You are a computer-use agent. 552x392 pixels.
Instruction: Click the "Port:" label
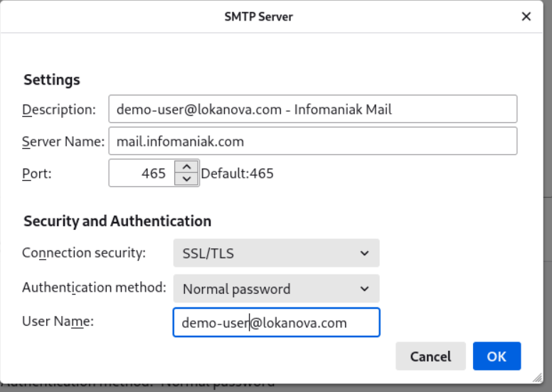click(37, 173)
